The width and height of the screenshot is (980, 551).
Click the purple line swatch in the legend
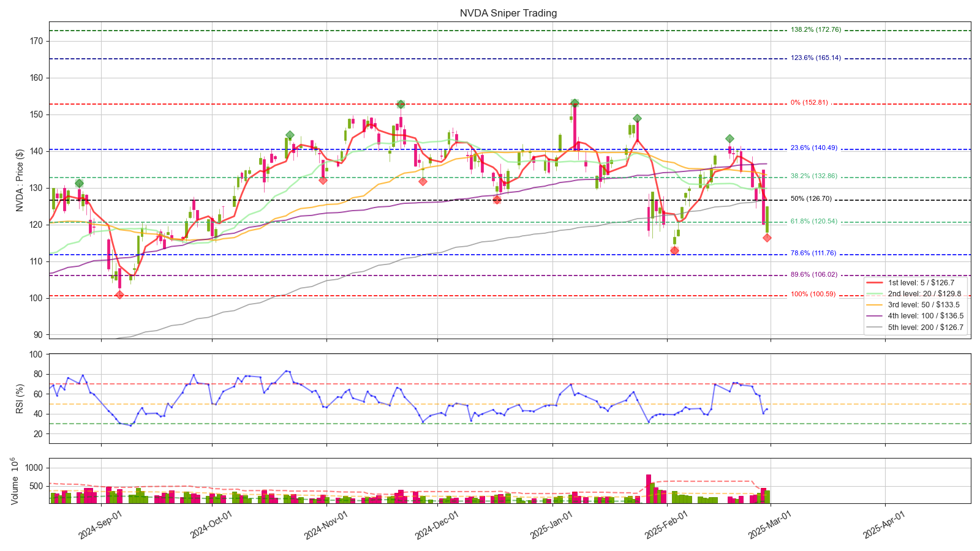point(876,316)
